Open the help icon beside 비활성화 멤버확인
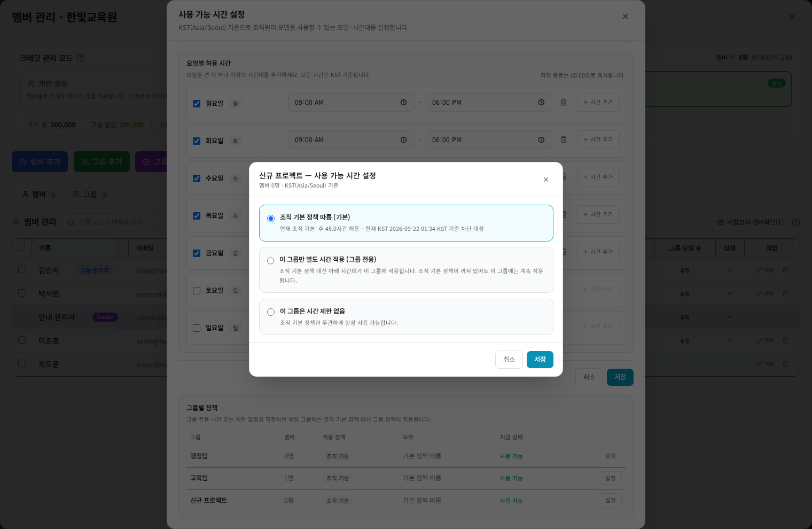 796,222
